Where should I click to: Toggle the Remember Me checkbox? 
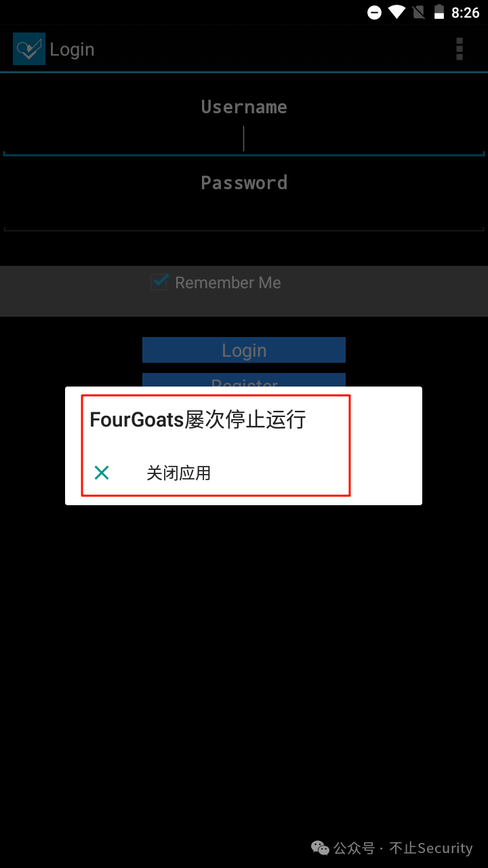click(159, 282)
